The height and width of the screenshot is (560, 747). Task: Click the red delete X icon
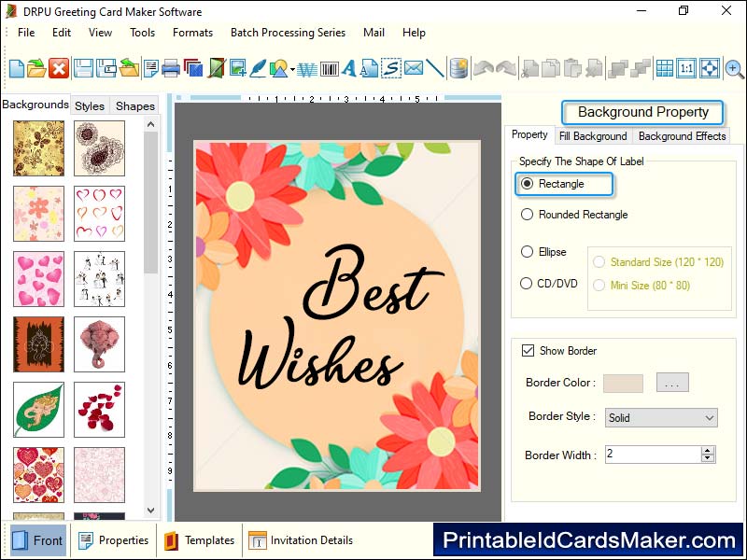point(59,68)
